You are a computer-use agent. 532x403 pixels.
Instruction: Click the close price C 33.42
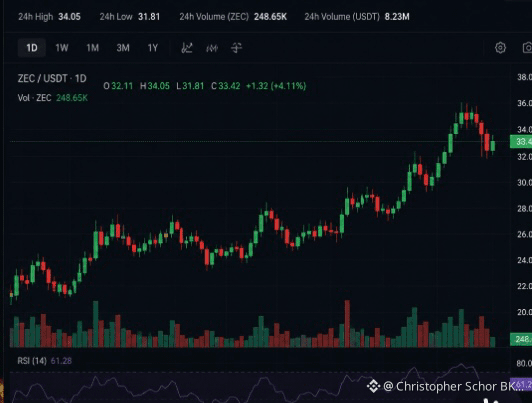point(226,86)
